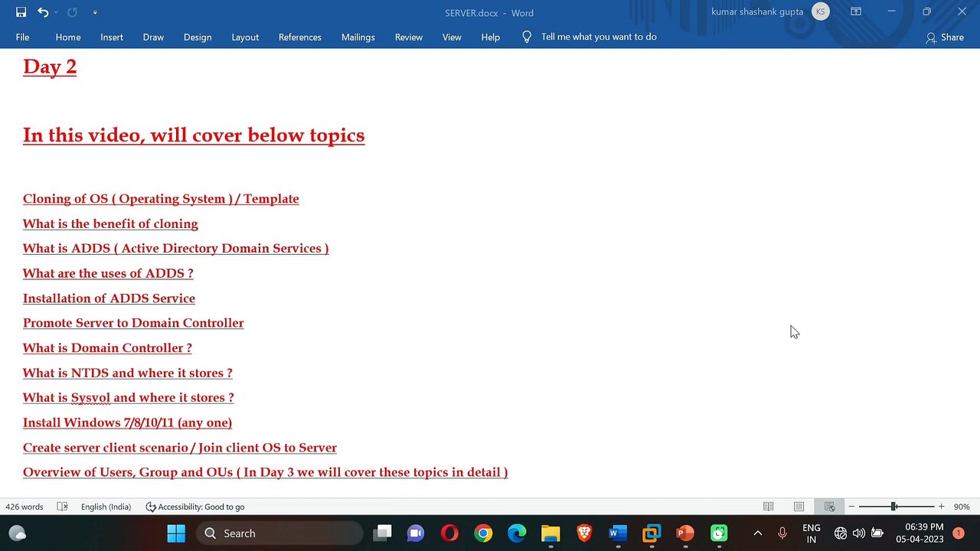Click Accessibility: Good to go status

click(195, 507)
